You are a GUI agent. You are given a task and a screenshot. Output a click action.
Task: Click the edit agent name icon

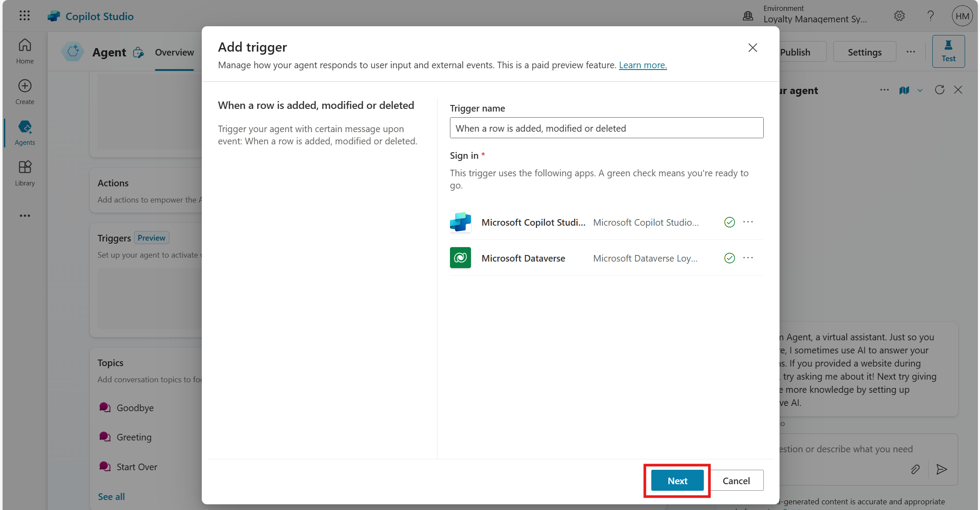coord(138,52)
